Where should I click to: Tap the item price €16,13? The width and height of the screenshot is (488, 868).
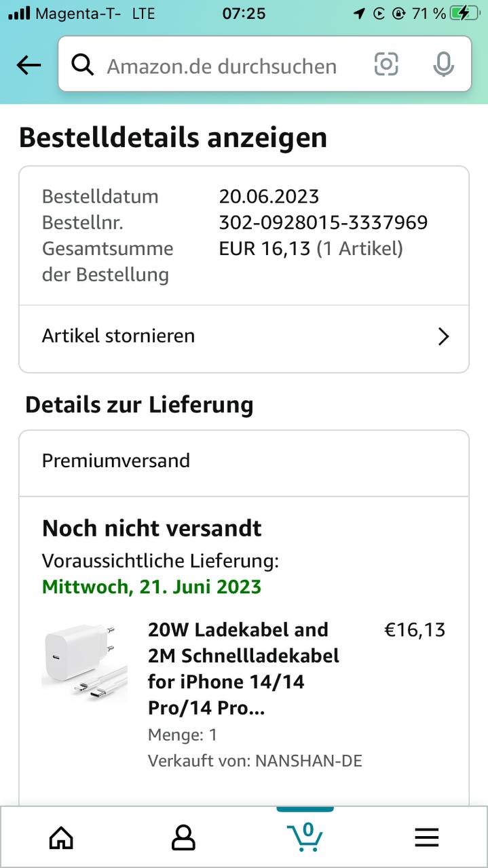pos(415,630)
